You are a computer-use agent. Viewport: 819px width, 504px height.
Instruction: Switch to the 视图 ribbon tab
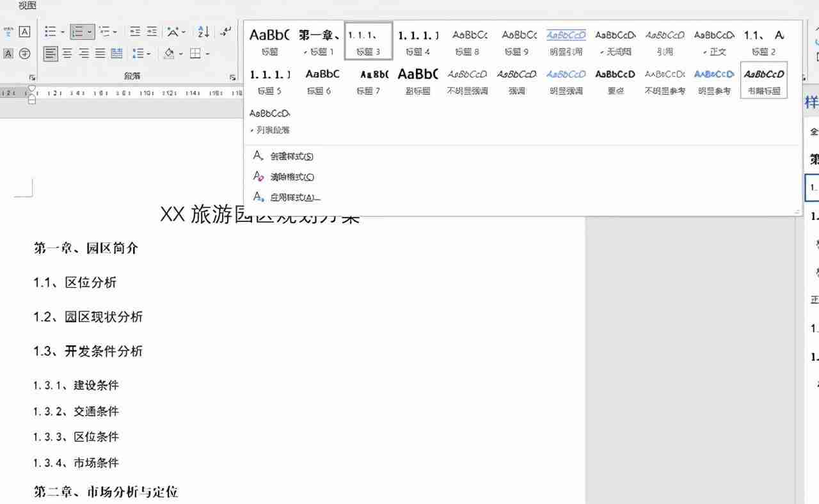[27, 4]
